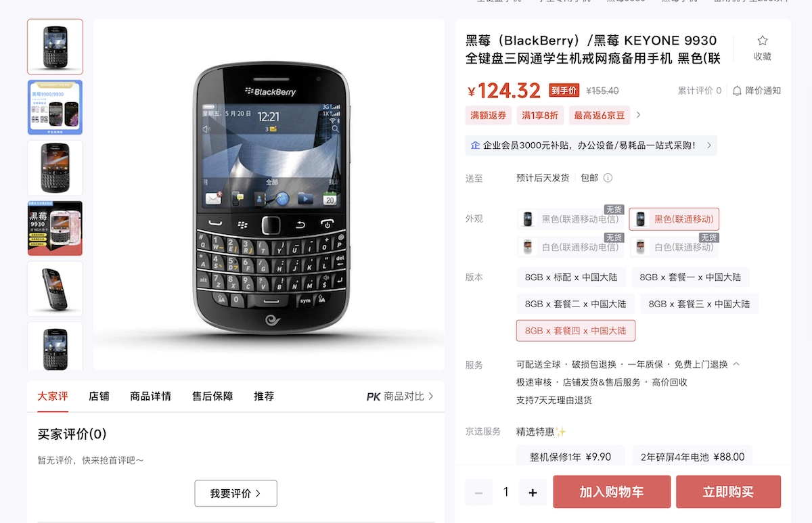This screenshot has height=523, width=812.
Task: Select 黑色(联通移动) color option
Action: pos(674,219)
